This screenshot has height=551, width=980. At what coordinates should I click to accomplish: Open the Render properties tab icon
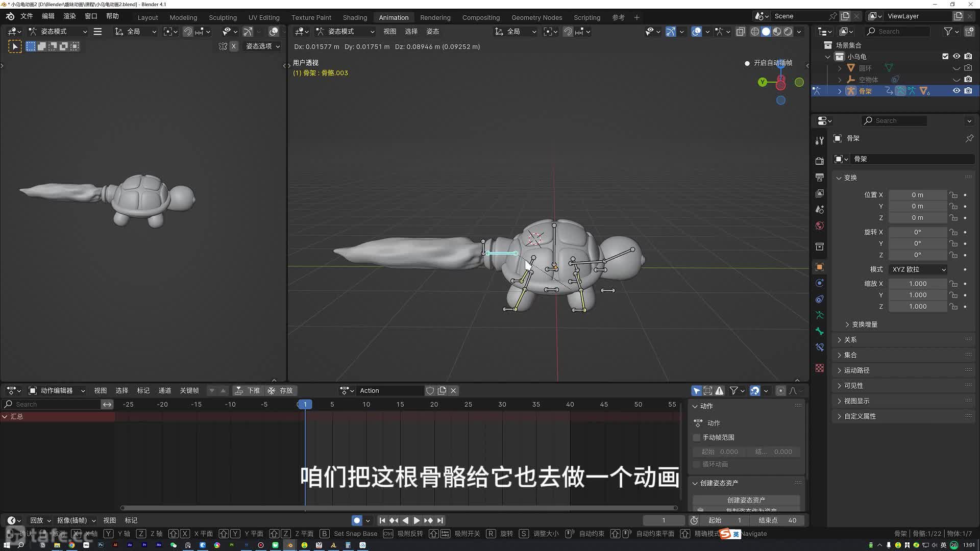[x=820, y=161]
